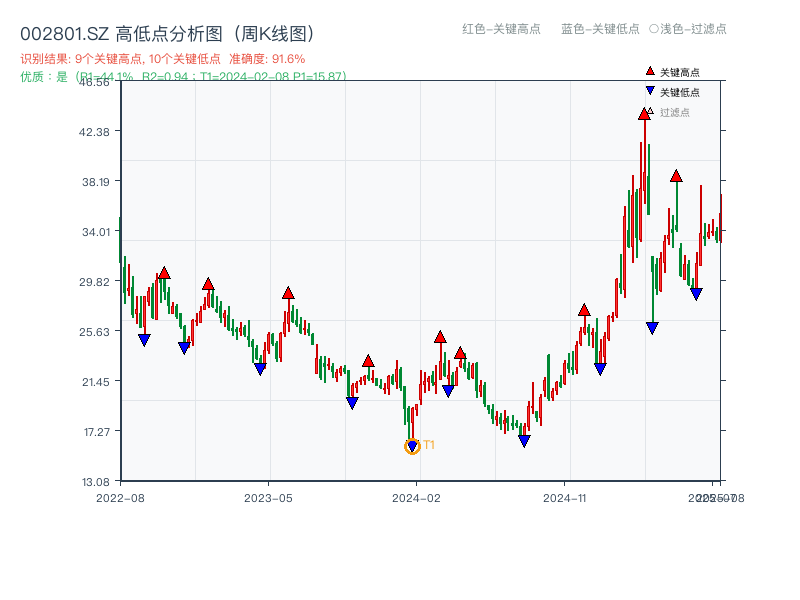Click the green 优质：是 statistics text

(40, 76)
